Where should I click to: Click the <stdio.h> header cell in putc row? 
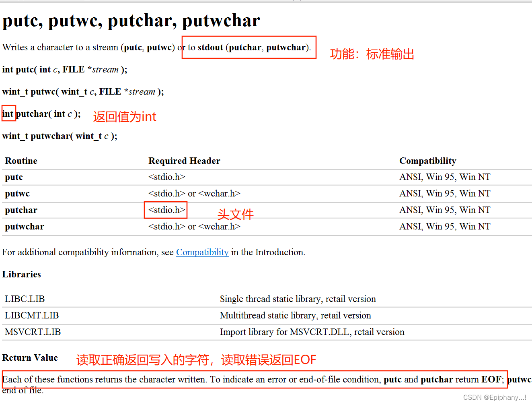click(167, 177)
